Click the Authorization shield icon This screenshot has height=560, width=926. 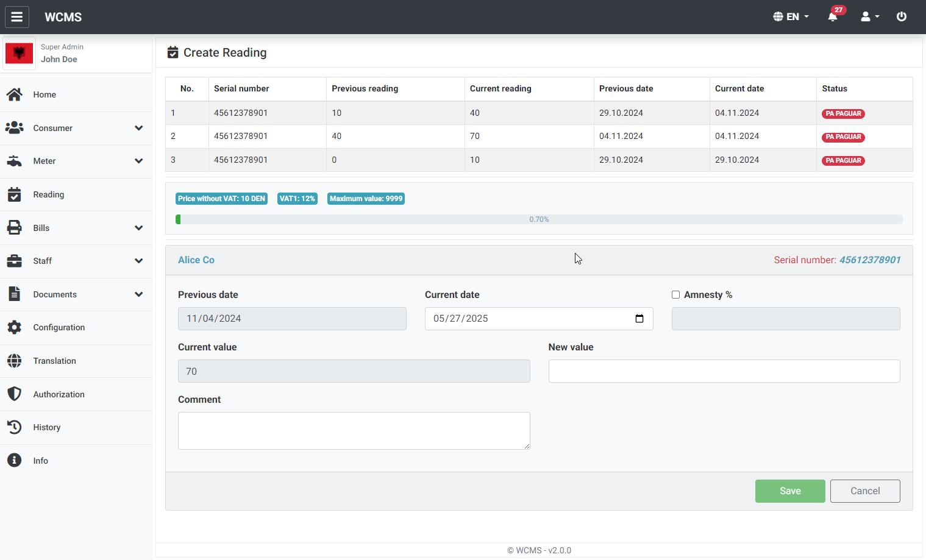[x=15, y=394]
